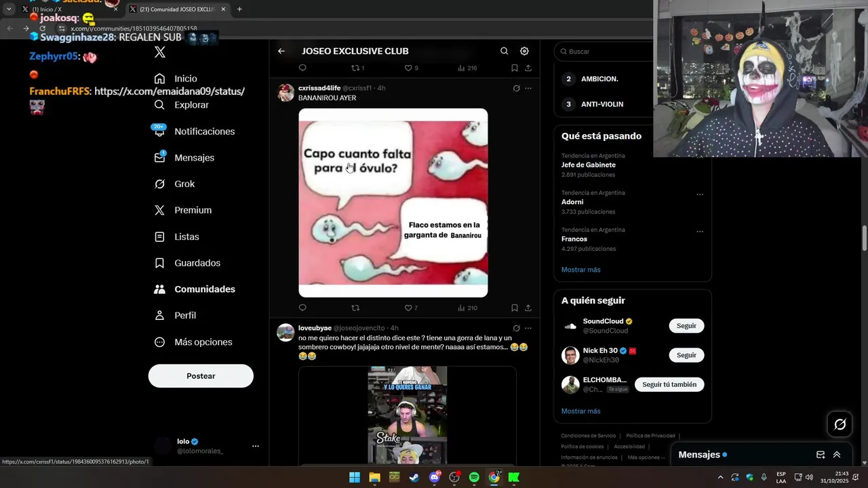
Task: Open Grok icon on cxrissad4life post
Action: point(516,88)
